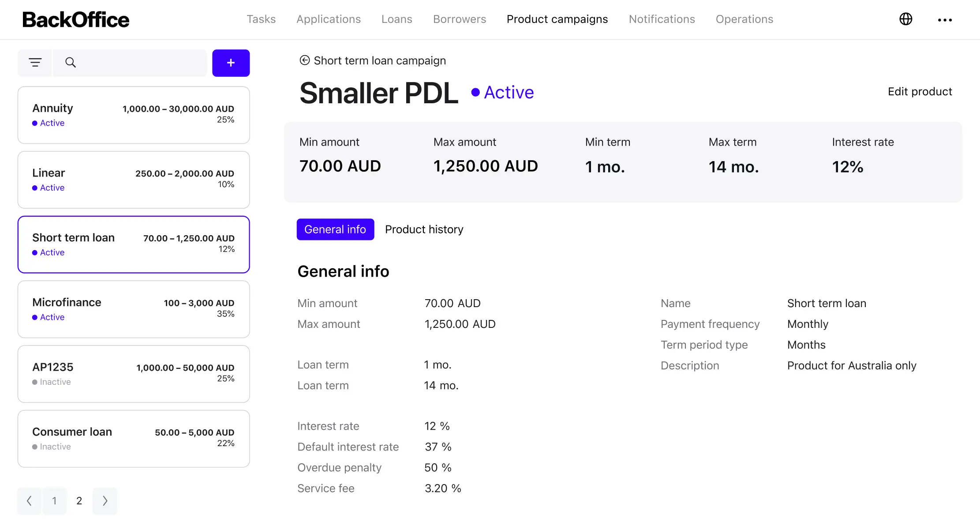
Task: Open the filter icon in sidebar
Action: [x=35, y=63]
